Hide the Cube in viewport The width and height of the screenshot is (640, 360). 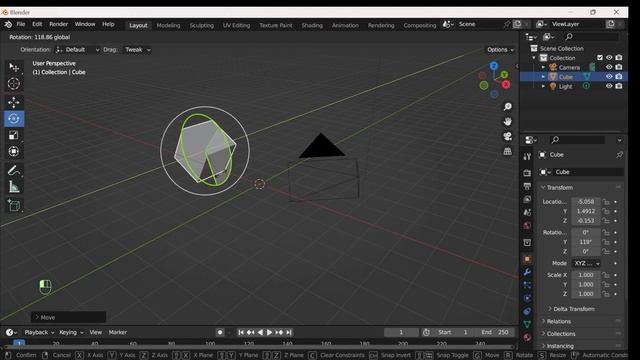[x=609, y=77]
